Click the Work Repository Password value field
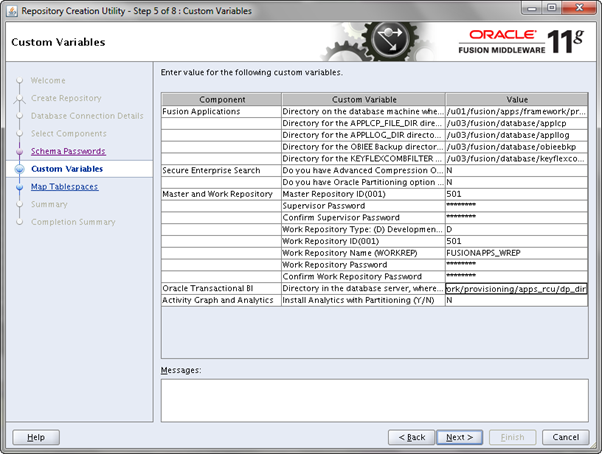The image size is (602, 454). point(516,265)
